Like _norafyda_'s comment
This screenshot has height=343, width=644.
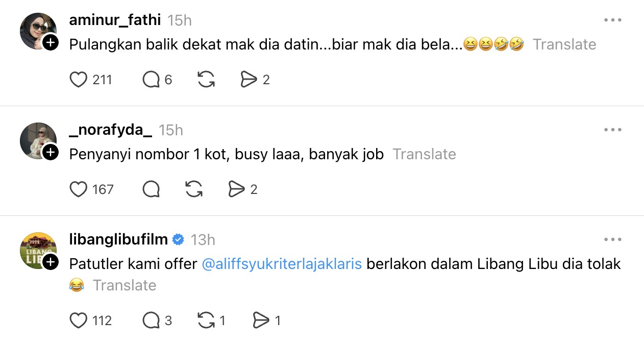(x=78, y=189)
